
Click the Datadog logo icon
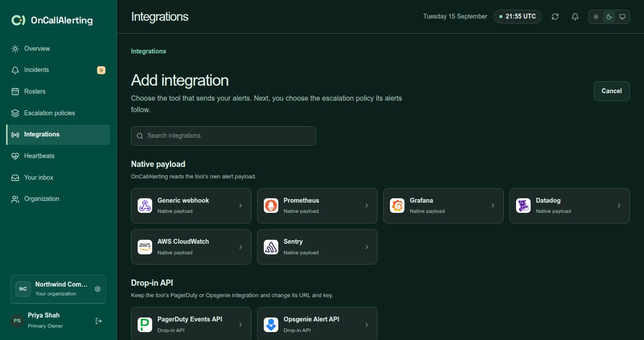(523, 206)
